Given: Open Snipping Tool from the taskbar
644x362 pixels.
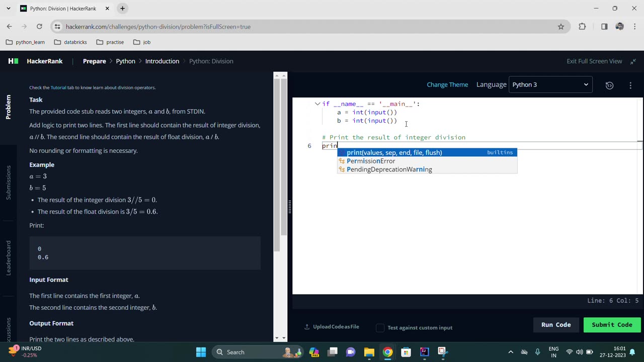Looking at the screenshot, I should point(442,352).
